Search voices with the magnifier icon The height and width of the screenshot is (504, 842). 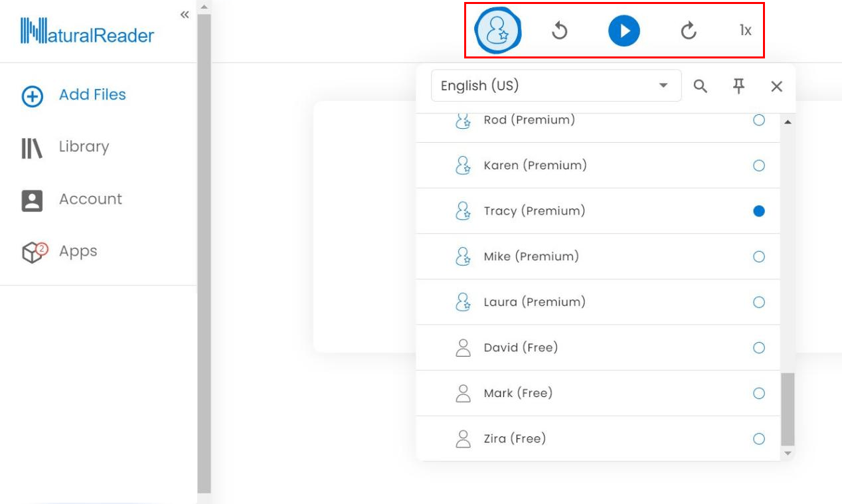pyautogui.click(x=701, y=86)
